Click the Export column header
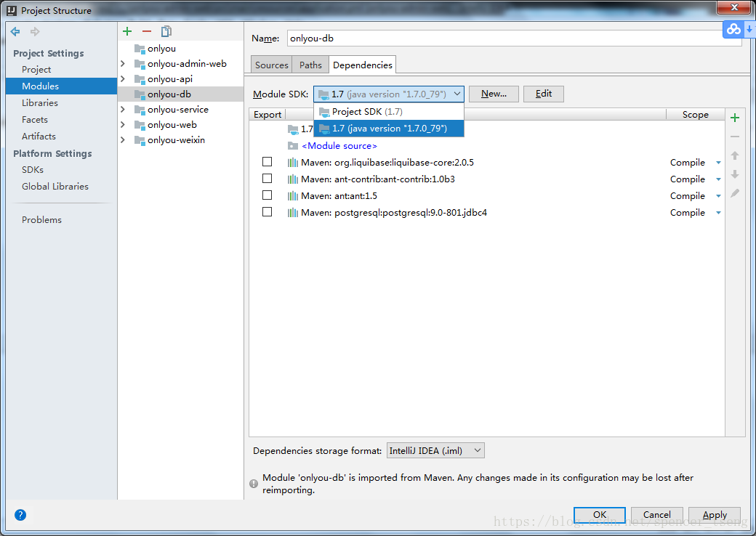756x536 pixels. [x=268, y=115]
